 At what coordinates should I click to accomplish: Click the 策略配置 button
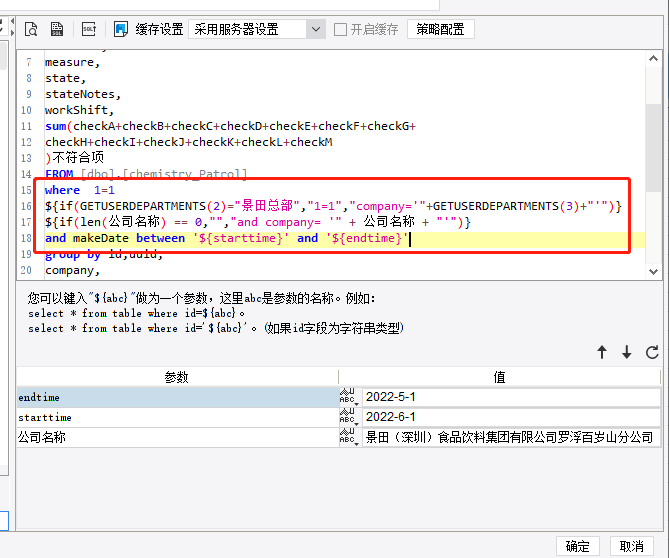click(x=440, y=29)
